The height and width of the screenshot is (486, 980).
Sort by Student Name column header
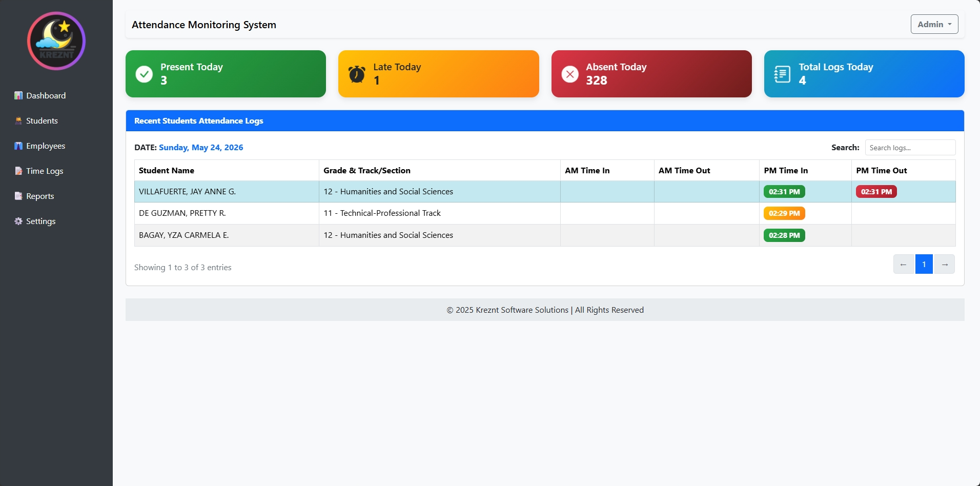[x=227, y=170]
